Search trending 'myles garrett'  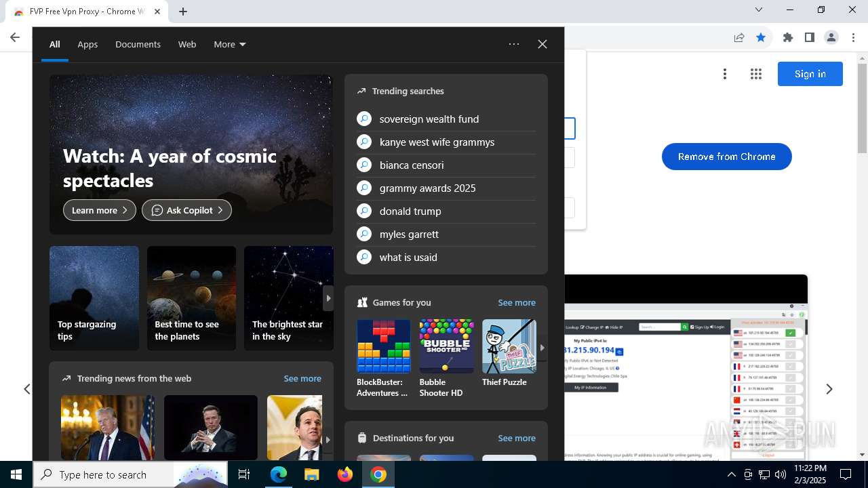click(x=446, y=234)
